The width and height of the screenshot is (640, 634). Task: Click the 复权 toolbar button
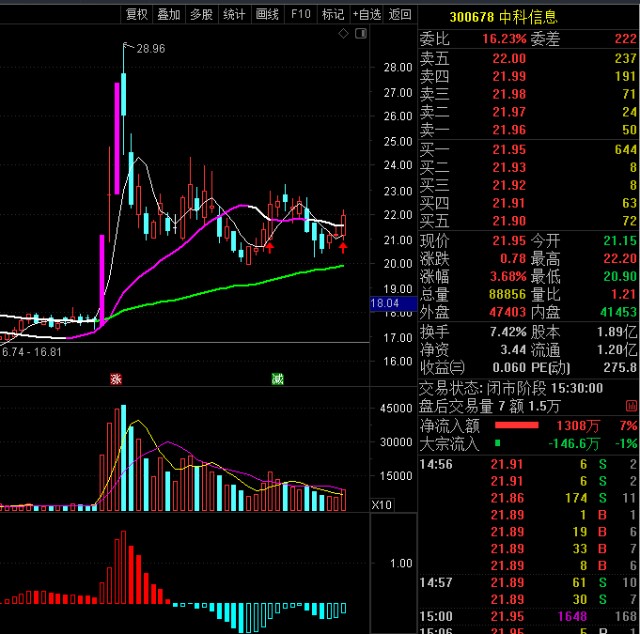pos(136,15)
